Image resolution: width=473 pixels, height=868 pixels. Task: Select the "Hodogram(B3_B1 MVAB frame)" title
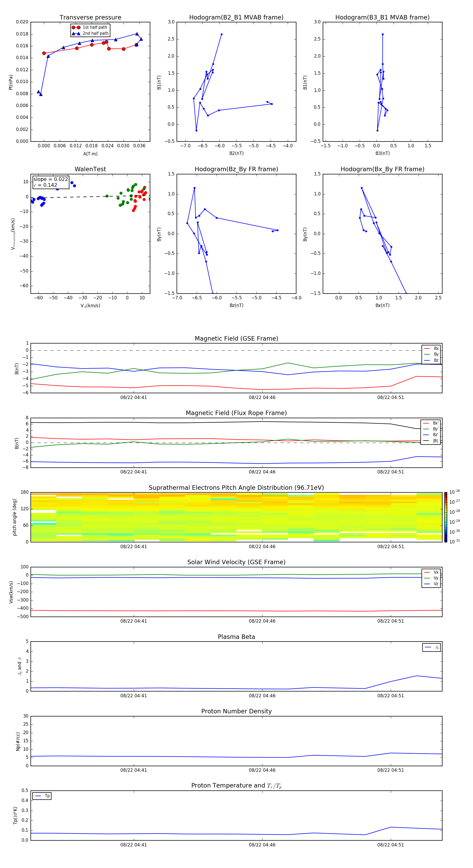tap(382, 18)
